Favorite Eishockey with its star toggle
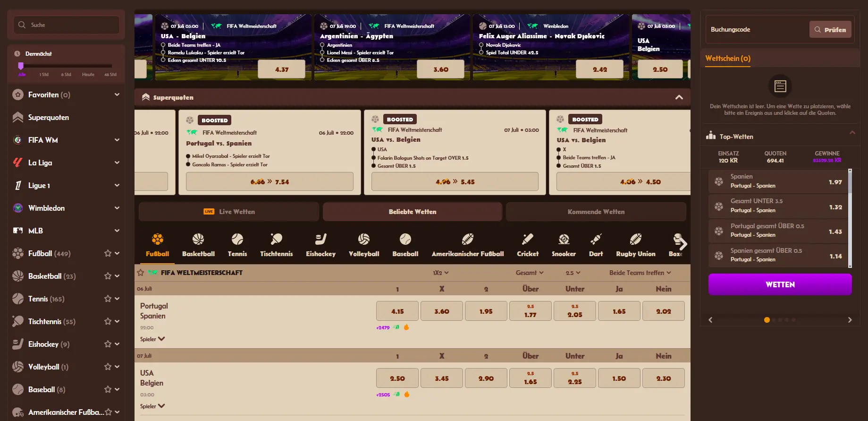868x421 pixels. click(108, 344)
